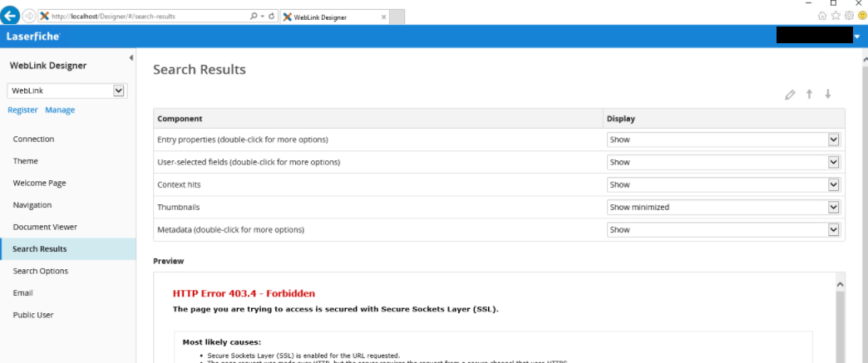Click the Search Results page heading
The width and height of the screenshot is (868, 363).
200,70
